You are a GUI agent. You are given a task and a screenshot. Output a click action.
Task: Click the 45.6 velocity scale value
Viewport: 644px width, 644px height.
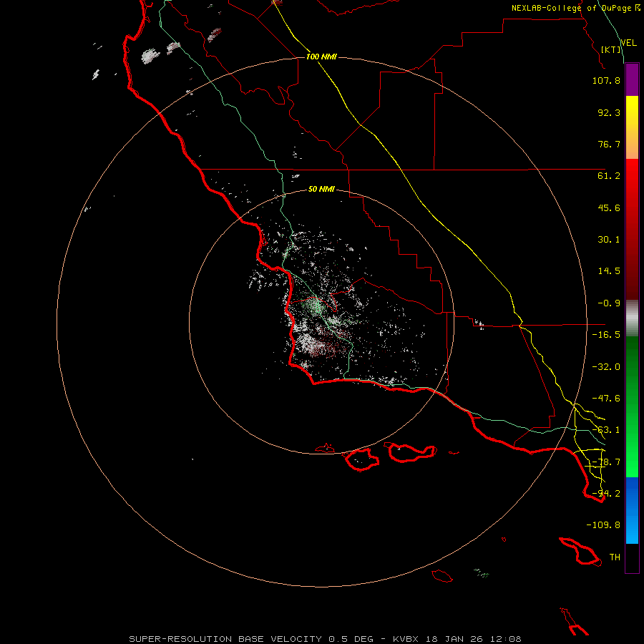coord(609,208)
